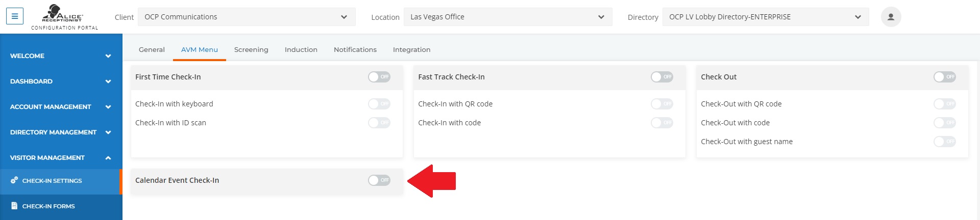Enable Calendar Event Check-In switch
This screenshot has height=220, width=980.
(379, 180)
